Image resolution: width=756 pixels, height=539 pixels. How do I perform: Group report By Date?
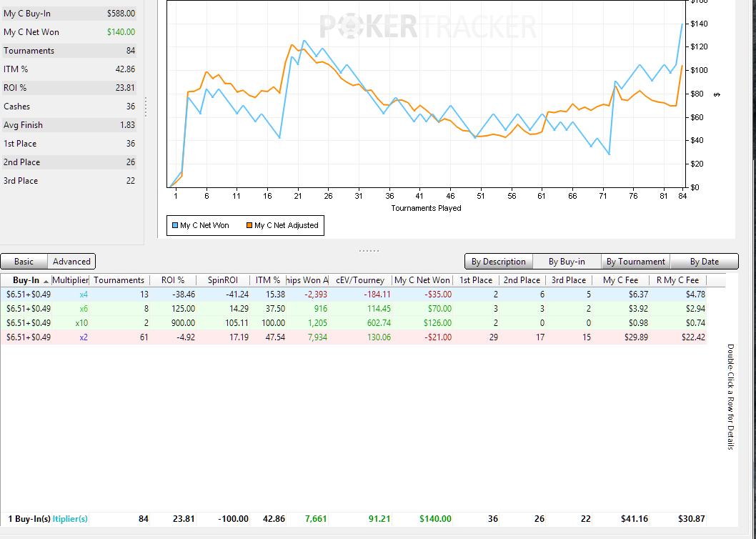coord(705,262)
